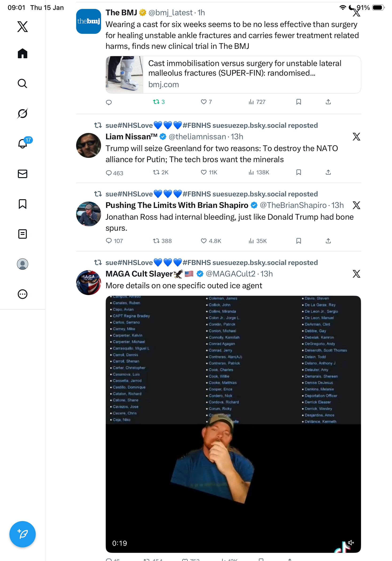392x561 pixels.
Task: Open the More options circle menu
Action: click(x=23, y=294)
